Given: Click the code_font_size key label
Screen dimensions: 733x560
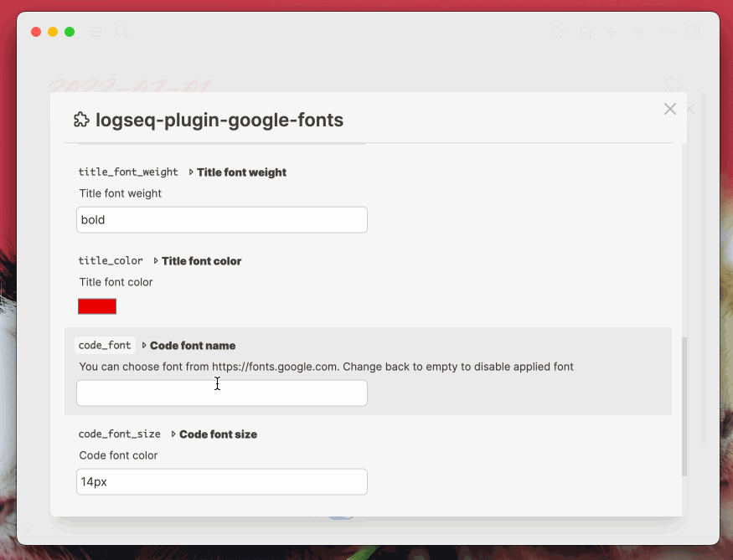Looking at the screenshot, I should point(119,434).
